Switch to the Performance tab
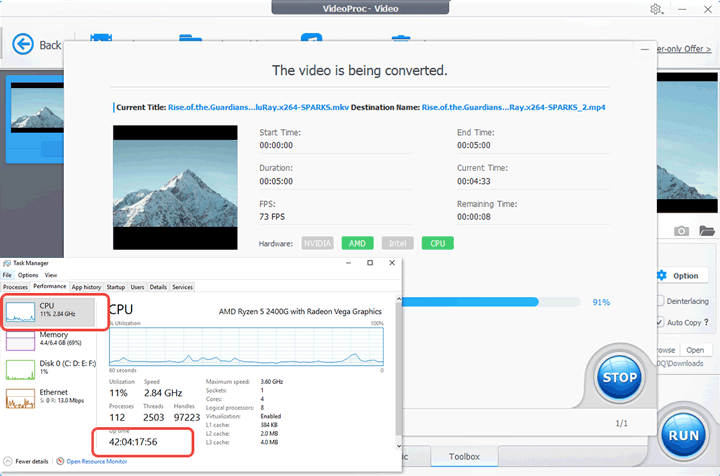Image resolution: width=720 pixels, height=476 pixels. click(x=50, y=286)
